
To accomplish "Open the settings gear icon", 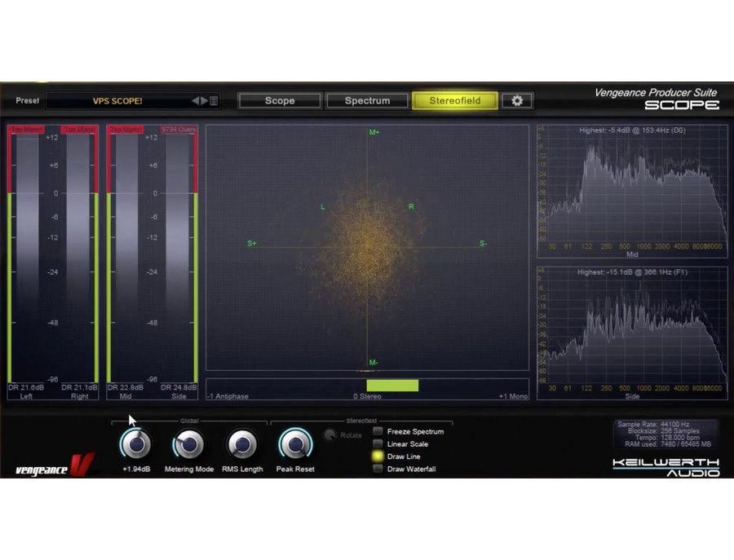I will pyautogui.click(x=516, y=101).
